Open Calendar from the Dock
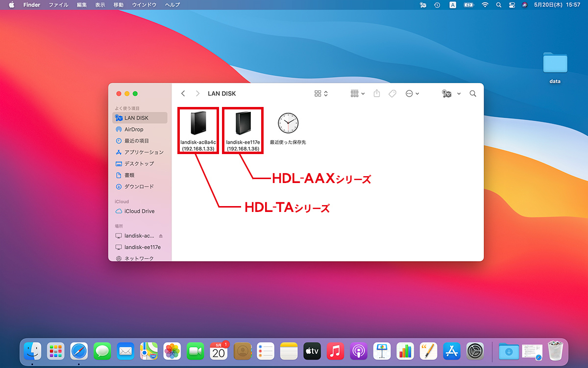 [x=219, y=351]
